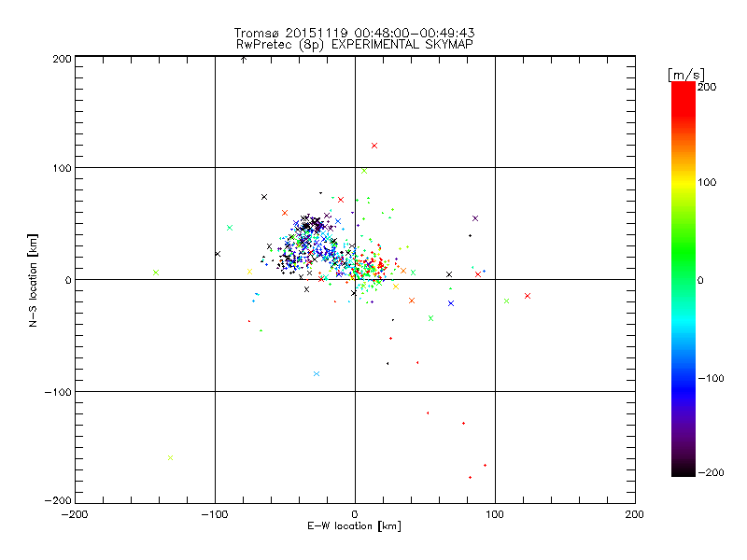747x560 pixels.
Task: Click the 'N-S location [km]' axis label
Action: pyautogui.click(x=33, y=280)
